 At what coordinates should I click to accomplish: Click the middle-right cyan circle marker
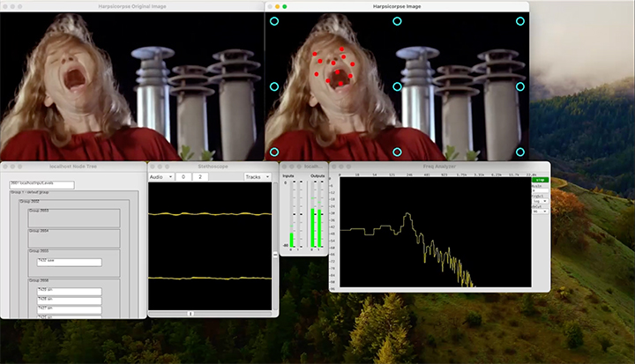[520, 86]
